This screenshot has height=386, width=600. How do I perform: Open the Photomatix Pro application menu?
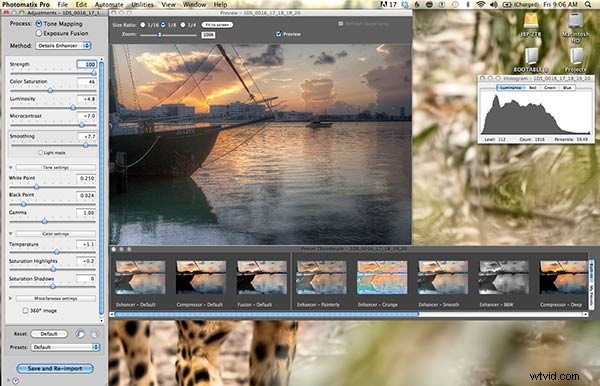(x=26, y=4)
